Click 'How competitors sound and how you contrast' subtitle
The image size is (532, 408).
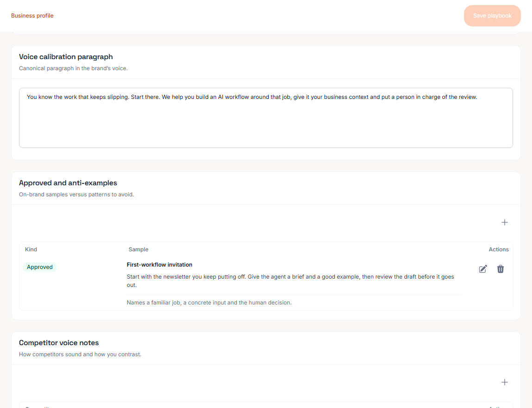80,354
